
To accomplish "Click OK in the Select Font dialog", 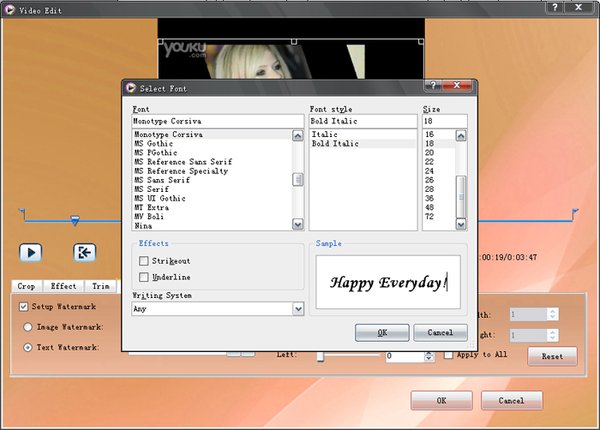I will (x=381, y=332).
